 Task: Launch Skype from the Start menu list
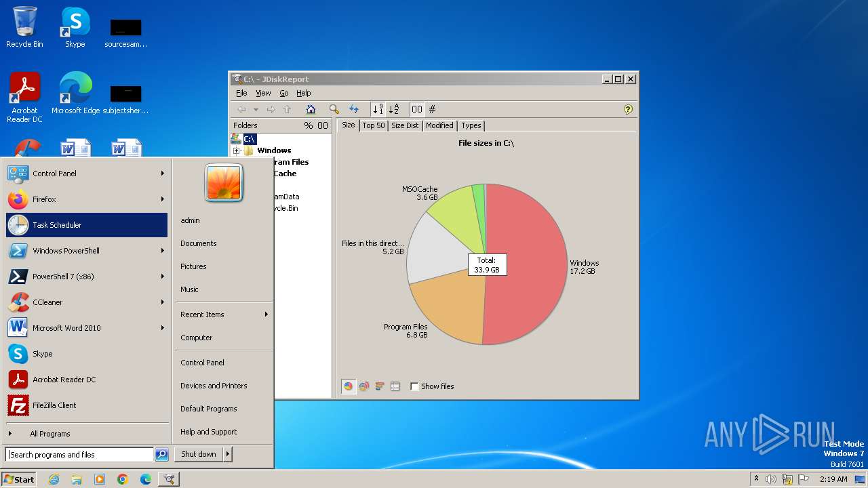click(87, 354)
